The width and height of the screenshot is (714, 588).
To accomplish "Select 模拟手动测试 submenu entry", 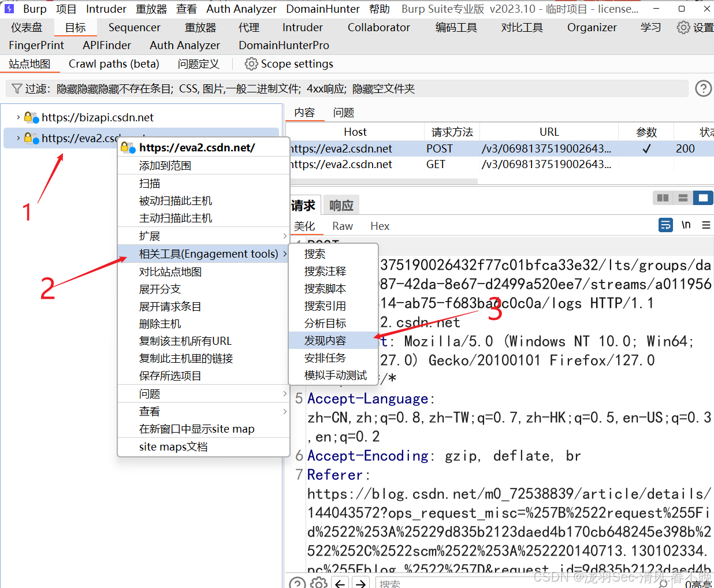I will [333, 375].
